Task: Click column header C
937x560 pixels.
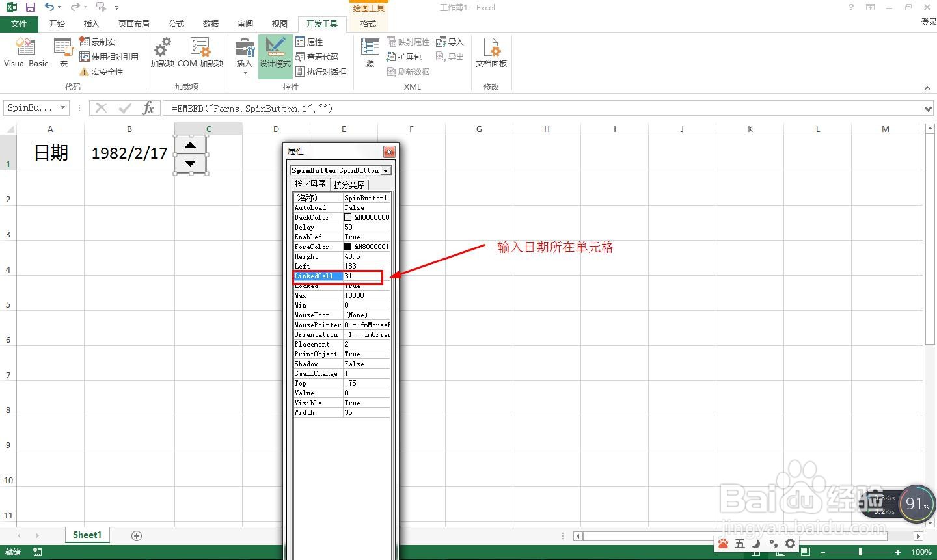Action: [x=208, y=129]
